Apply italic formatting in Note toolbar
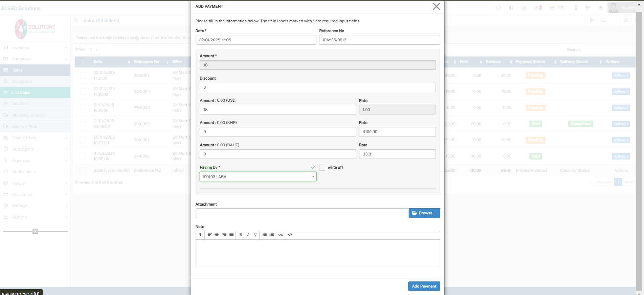Image resolution: width=644 pixels, height=295 pixels. 248,235
